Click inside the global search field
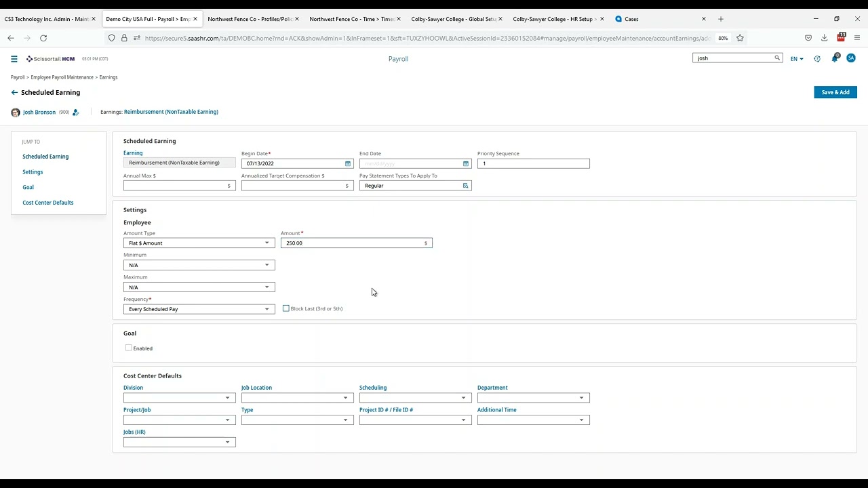This screenshot has height=488, width=868. point(732,58)
